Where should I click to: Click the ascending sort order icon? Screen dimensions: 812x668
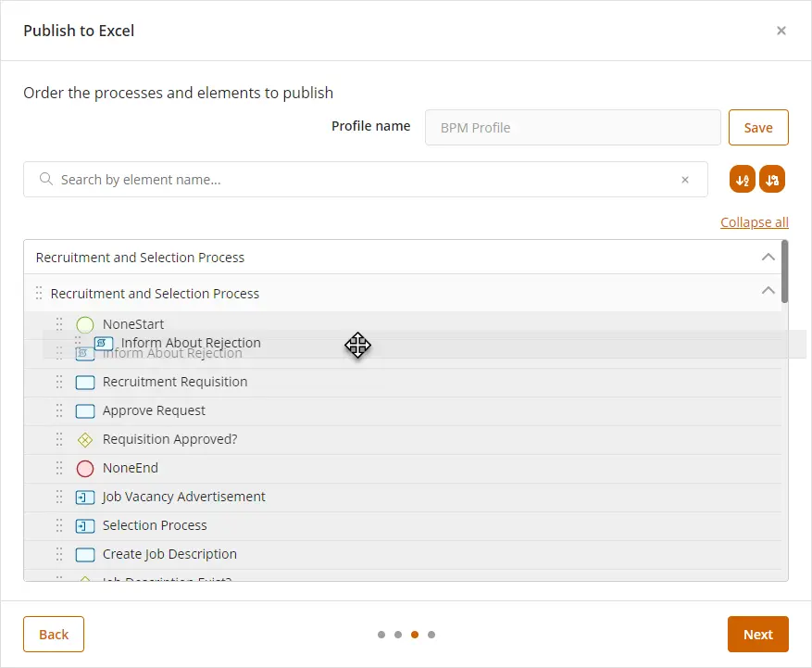coord(742,180)
